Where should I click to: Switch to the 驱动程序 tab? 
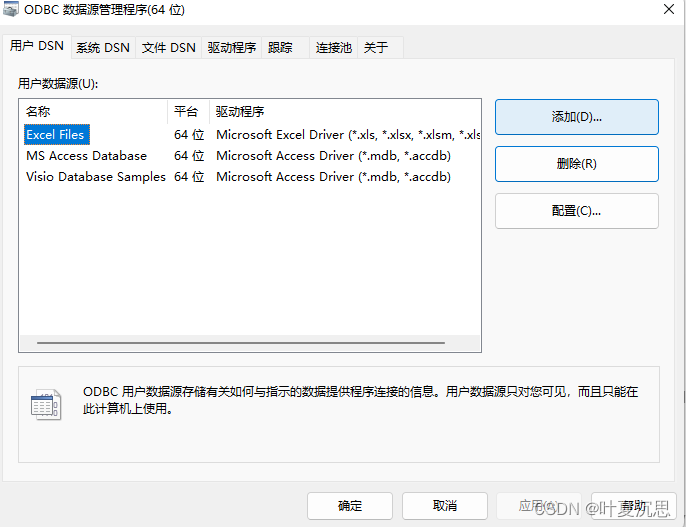pos(231,47)
